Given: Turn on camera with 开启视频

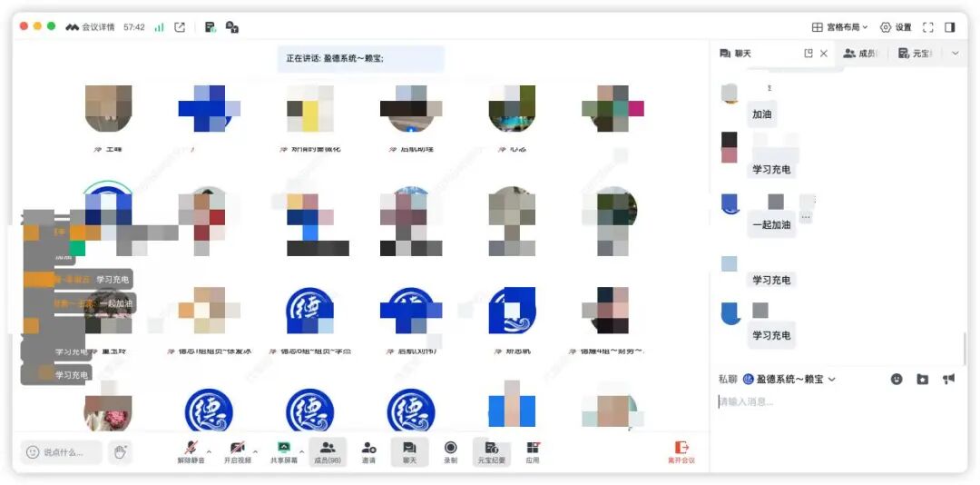Looking at the screenshot, I should point(237,451).
